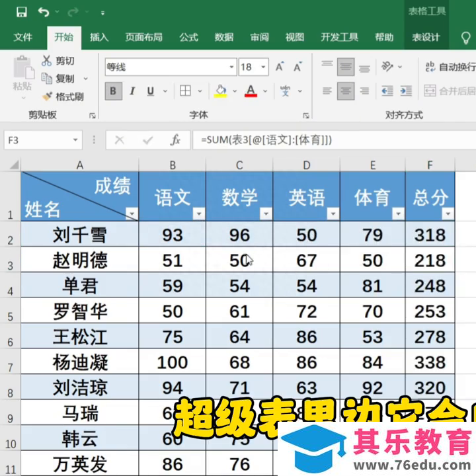Image resolution: width=476 pixels, height=476 pixels.
Task: Expand the Underline style dropdown arrow
Action: click(165, 91)
